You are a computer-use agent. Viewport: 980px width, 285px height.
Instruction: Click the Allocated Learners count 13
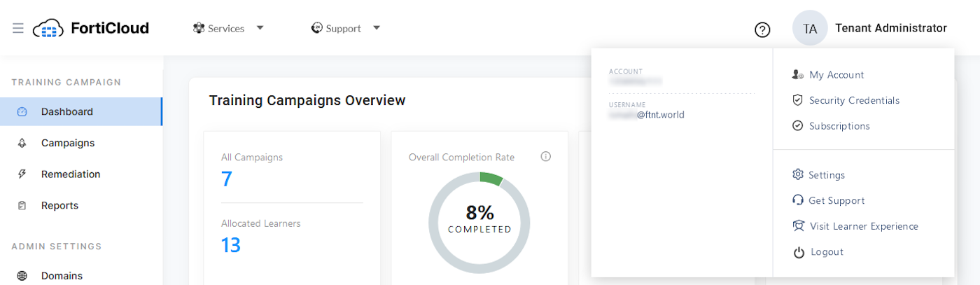(231, 245)
